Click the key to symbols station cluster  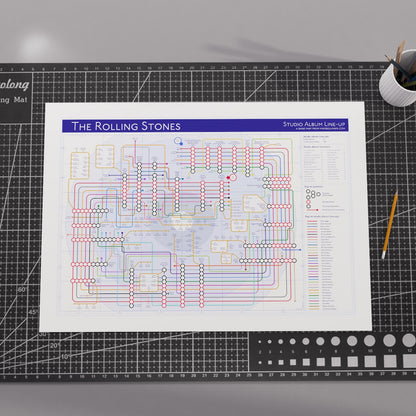[x=313, y=194]
